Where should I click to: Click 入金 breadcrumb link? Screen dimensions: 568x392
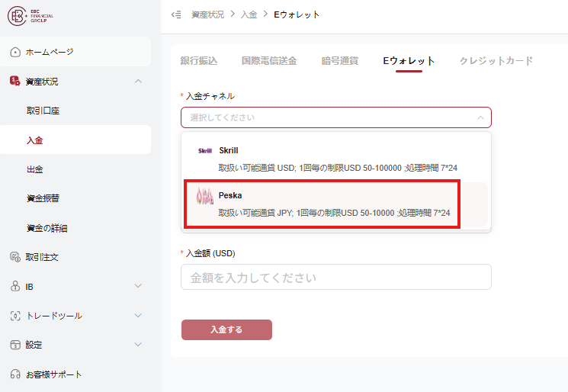tap(249, 14)
